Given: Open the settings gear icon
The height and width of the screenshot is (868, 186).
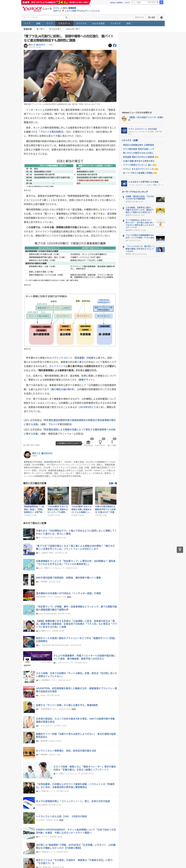Looking at the screenshot, I should tap(161, 18).
